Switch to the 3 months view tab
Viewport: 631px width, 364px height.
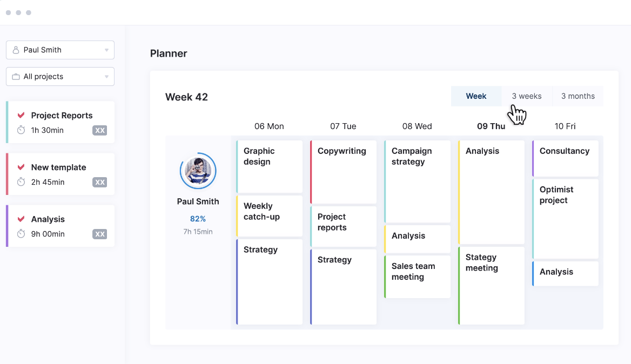[x=578, y=96]
